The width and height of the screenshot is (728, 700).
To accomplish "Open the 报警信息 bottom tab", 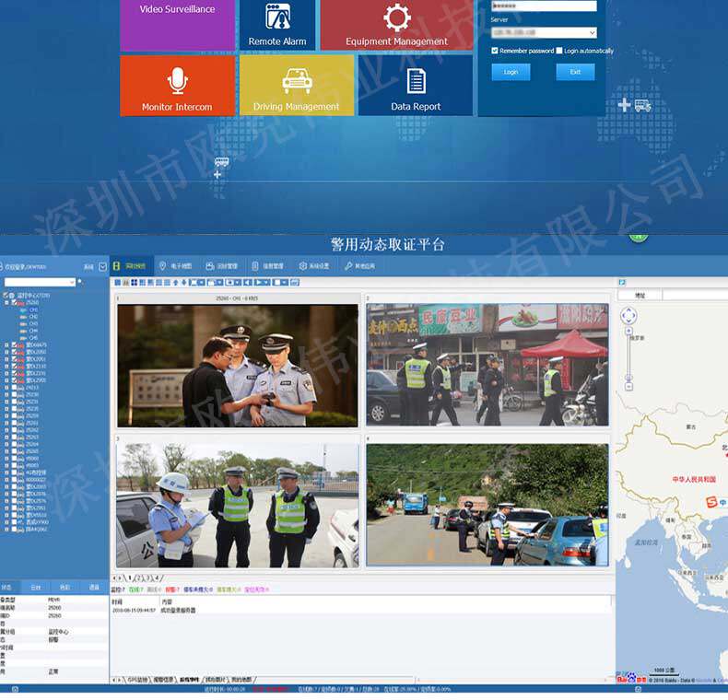I will pyautogui.click(x=163, y=680).
